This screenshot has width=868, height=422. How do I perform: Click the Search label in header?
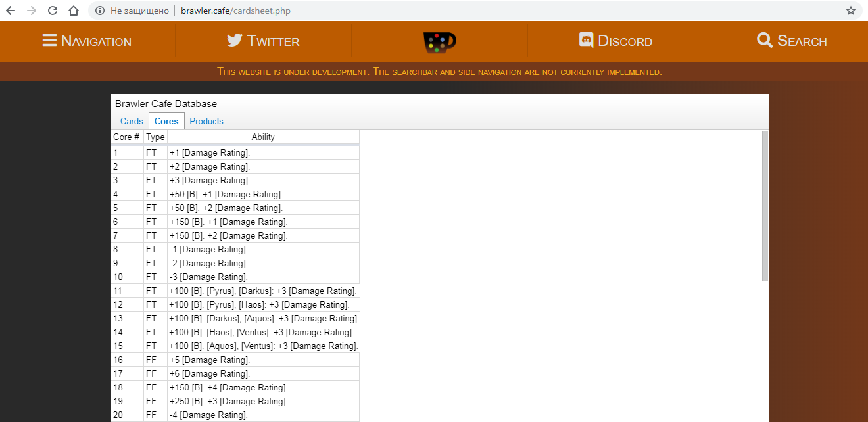point(802,41)
